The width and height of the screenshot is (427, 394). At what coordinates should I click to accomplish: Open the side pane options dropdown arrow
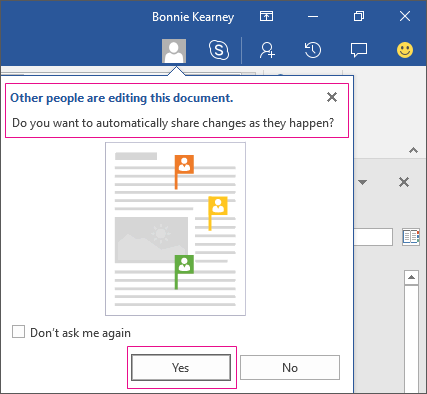[362, 182]
